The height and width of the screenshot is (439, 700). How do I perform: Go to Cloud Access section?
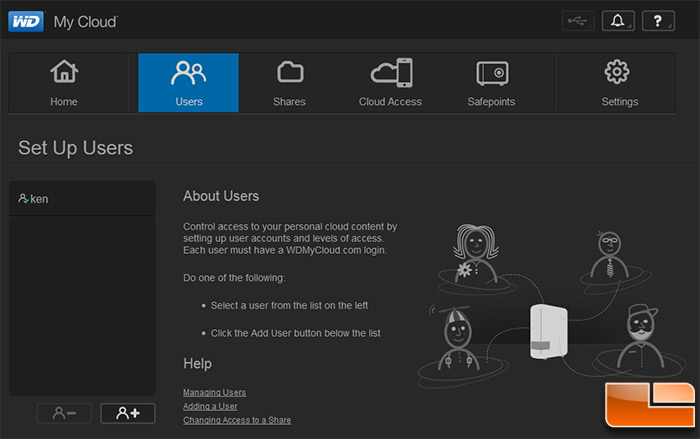[390, 83]
